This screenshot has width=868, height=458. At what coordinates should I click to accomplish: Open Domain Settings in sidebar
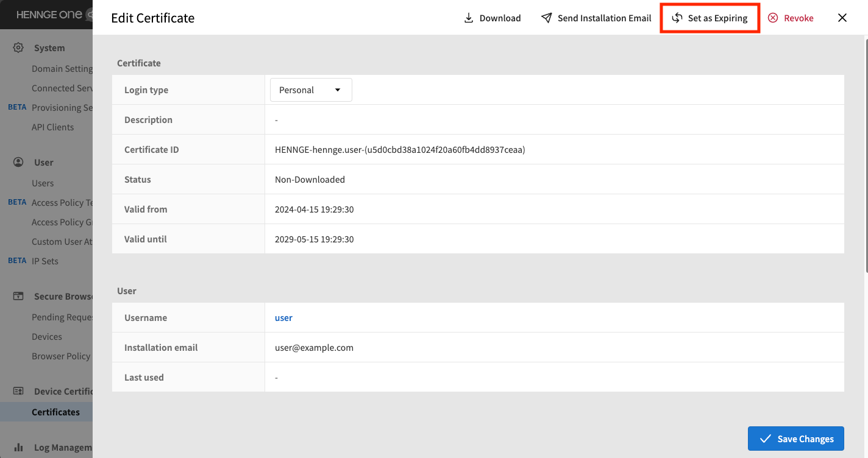point(62,69)
